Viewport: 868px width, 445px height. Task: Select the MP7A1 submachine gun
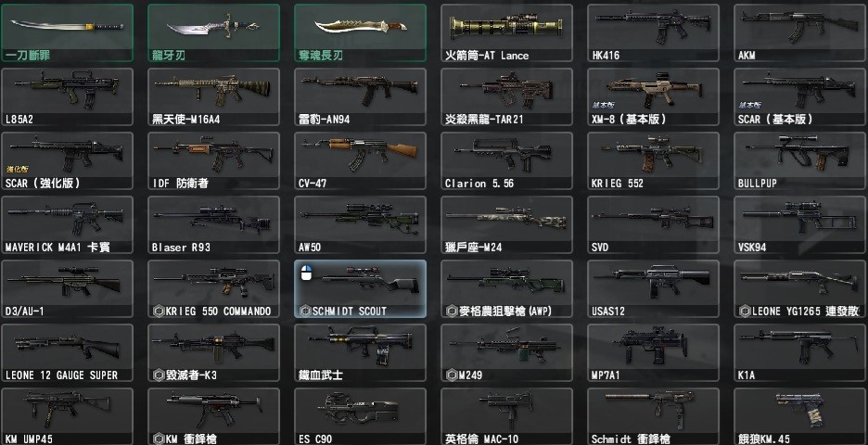point(653,352)
